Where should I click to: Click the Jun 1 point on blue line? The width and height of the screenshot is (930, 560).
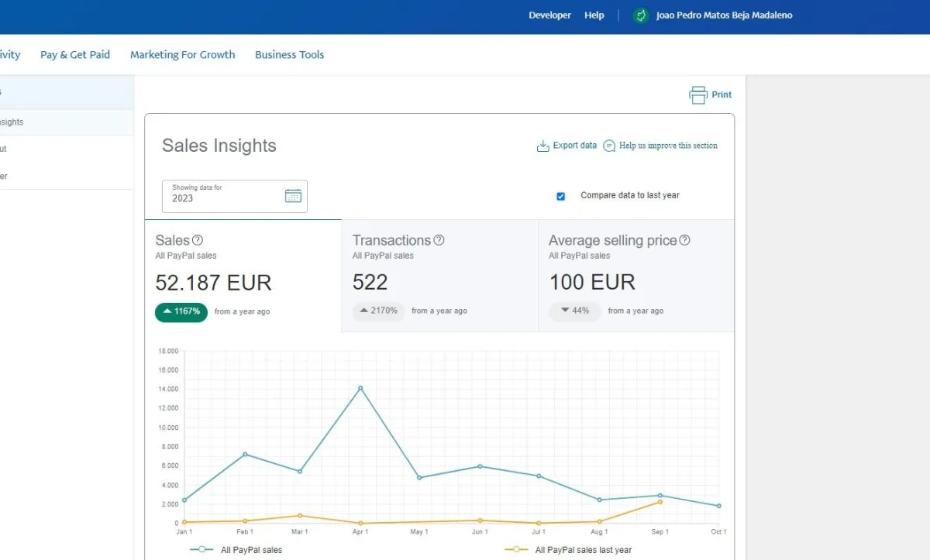pyautogui.click(x=480, y=466)
